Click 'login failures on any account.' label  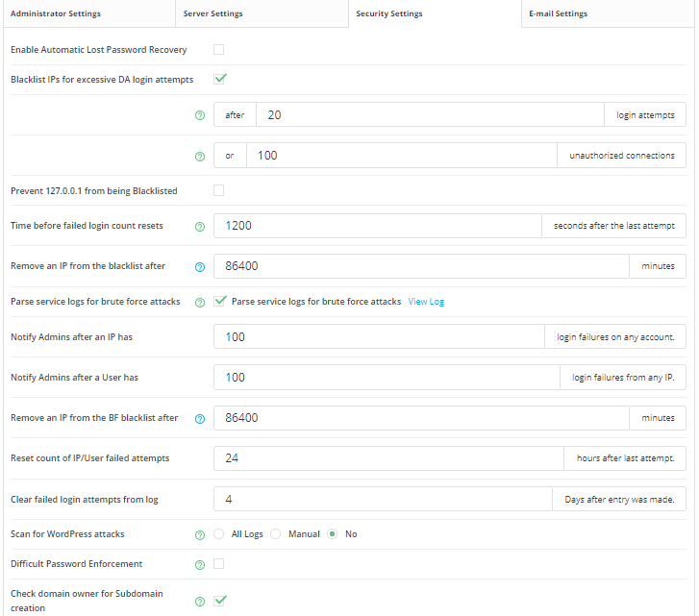coord(615,337)
